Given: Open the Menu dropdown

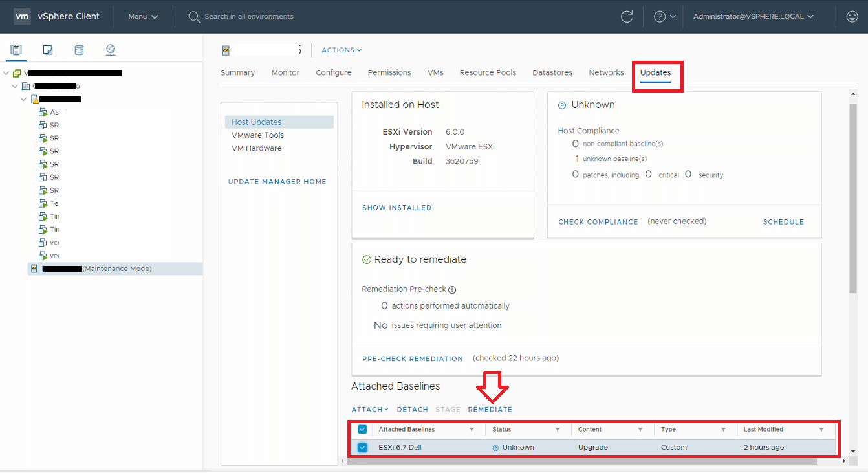Looking at the screenshot, I should [x=143, y=17].
